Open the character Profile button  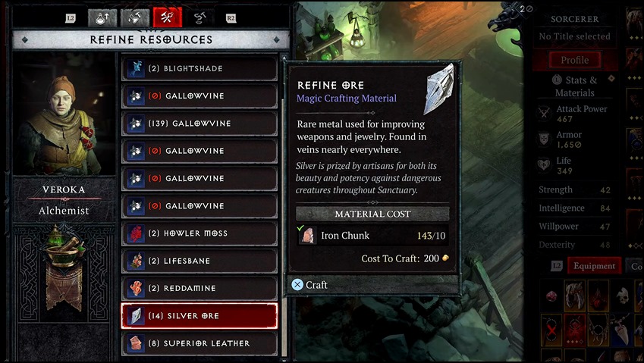[x=575, y=60]
